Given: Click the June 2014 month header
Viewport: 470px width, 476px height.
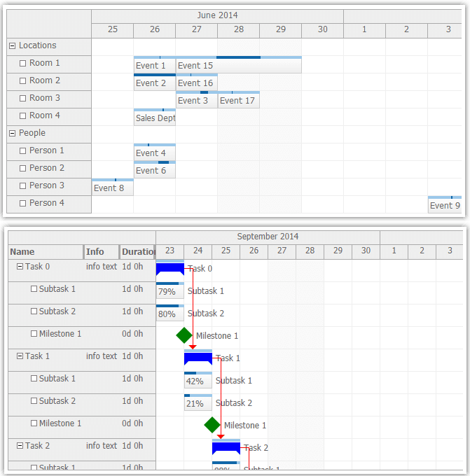Looking at the screenshot, I should point(217,15).
